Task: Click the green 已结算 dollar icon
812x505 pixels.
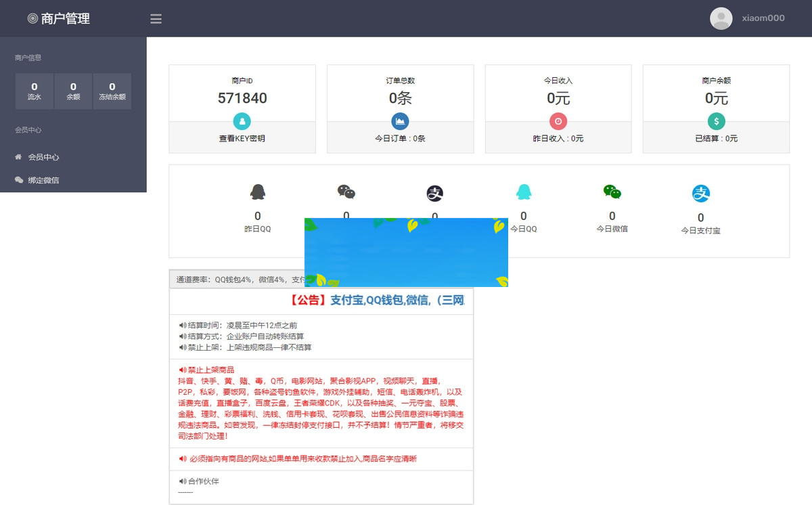Action: click(716, 122)
